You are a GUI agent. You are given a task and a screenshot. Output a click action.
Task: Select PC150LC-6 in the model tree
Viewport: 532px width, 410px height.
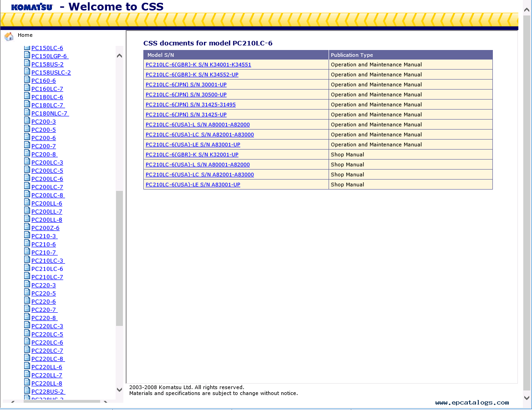coord(47,48)
